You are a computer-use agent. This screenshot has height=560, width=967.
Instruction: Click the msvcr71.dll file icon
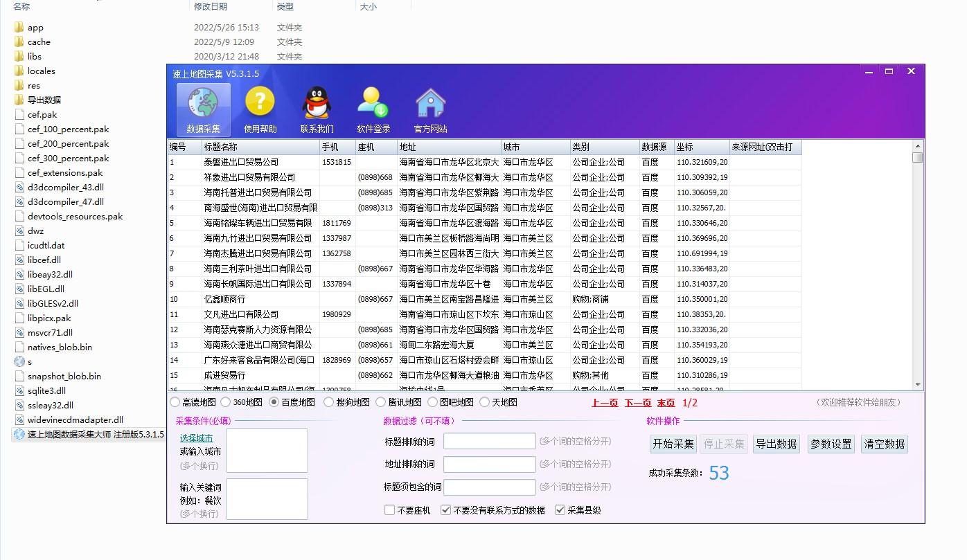coord(19,333)
